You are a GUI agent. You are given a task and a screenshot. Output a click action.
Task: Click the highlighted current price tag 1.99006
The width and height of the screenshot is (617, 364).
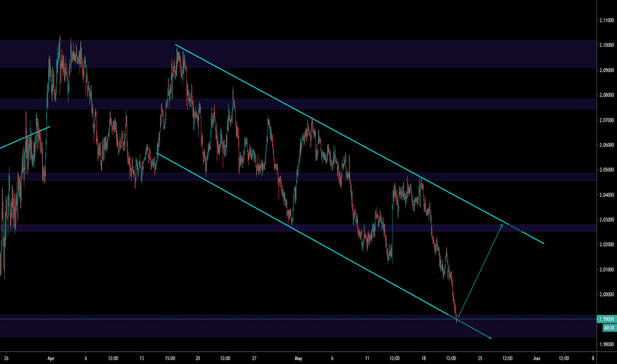606,319
